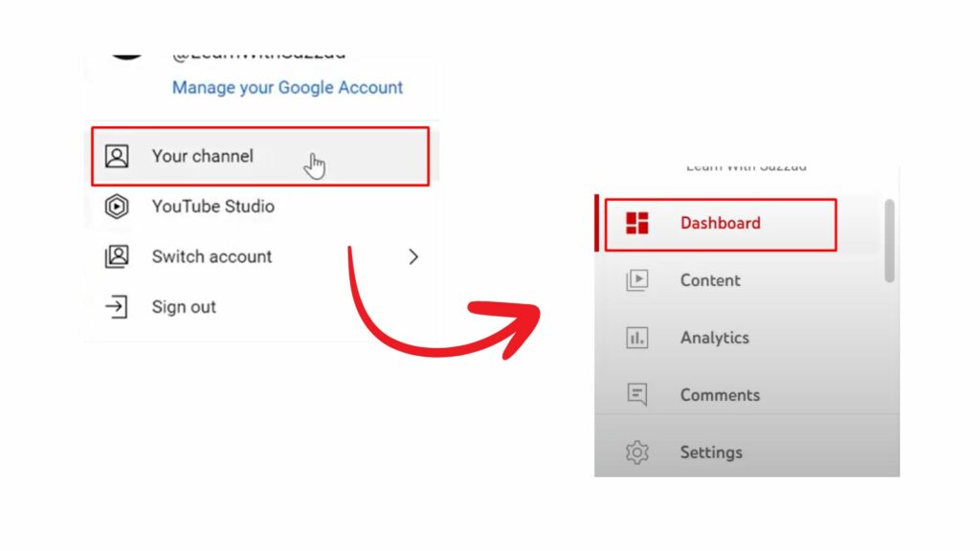Open Dashboard via its grid icon
Image resolution: width=980 pixels, height=551 pixels.
(635, 222)
